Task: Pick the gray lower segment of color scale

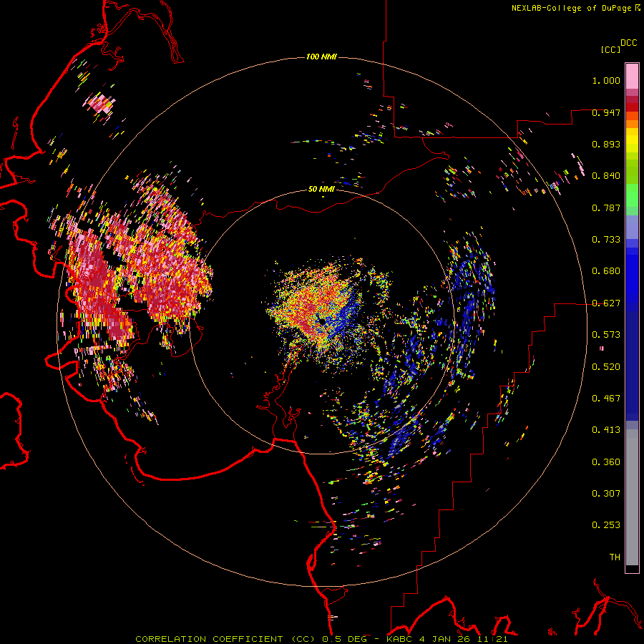Action: (x=632, y=497)
